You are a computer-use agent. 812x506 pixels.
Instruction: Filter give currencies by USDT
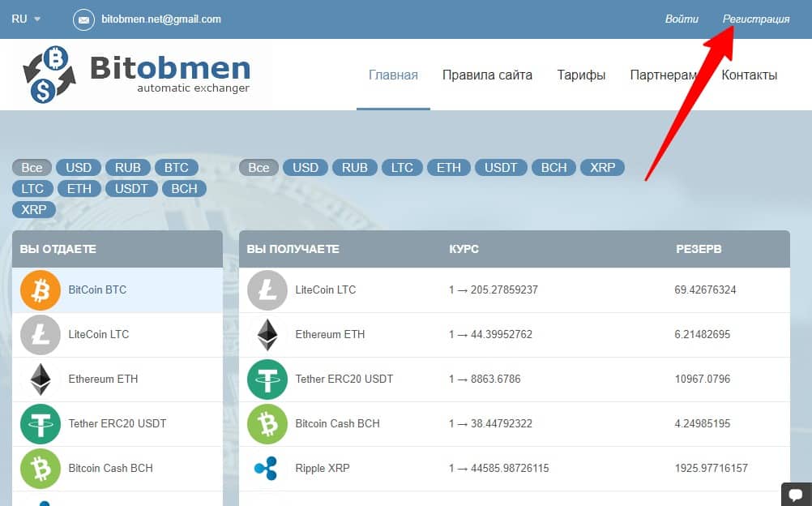tap(131, 189)
